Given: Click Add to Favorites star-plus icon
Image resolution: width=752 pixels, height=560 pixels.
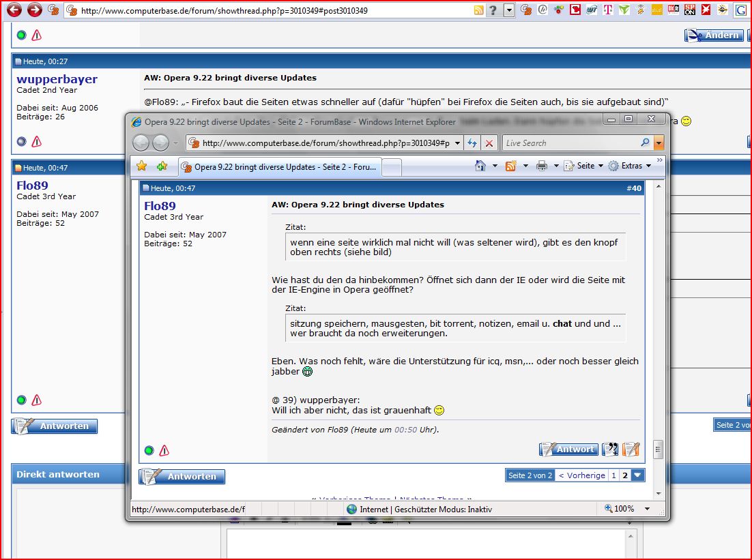Looking at the screenshot, I should [x=162, y=166].
